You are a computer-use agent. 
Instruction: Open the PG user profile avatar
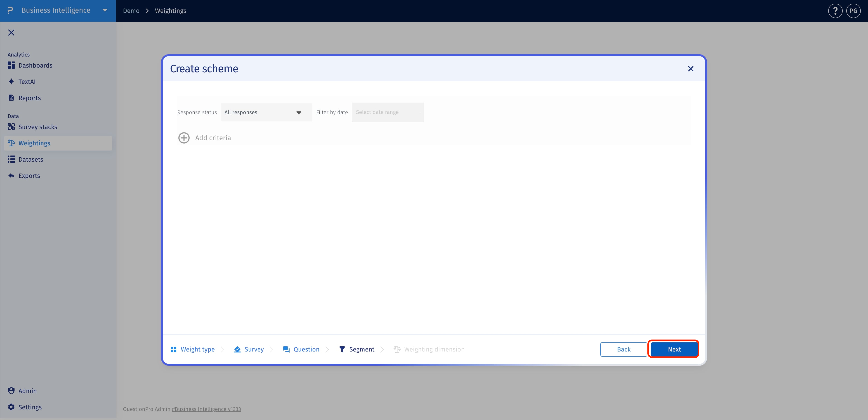(853, 11)
